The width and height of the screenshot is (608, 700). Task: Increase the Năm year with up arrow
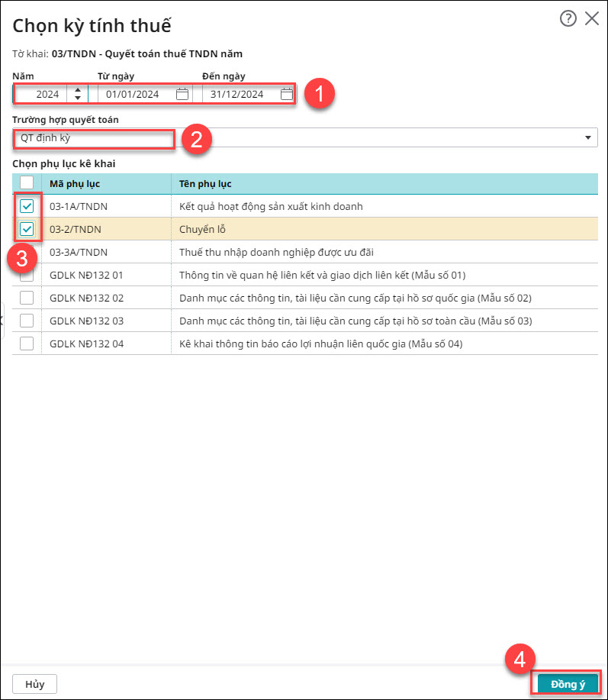pyautogui.click(x=78, y=90)
